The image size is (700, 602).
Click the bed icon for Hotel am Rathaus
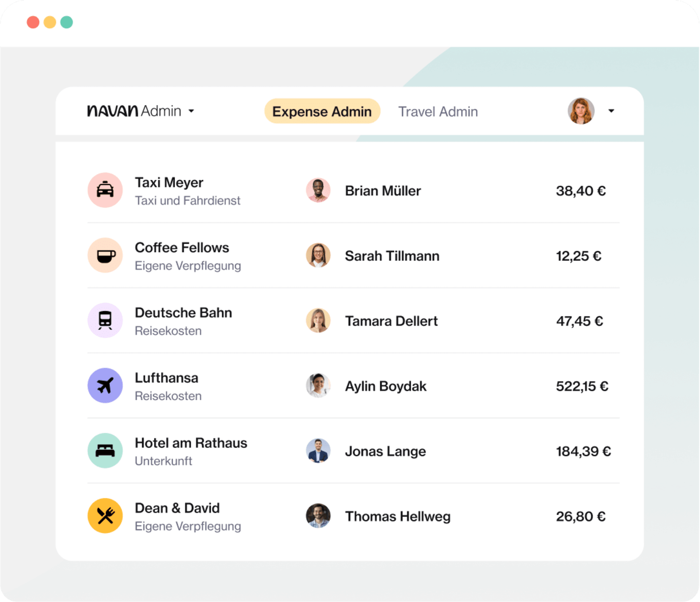(x=105, y=451)
